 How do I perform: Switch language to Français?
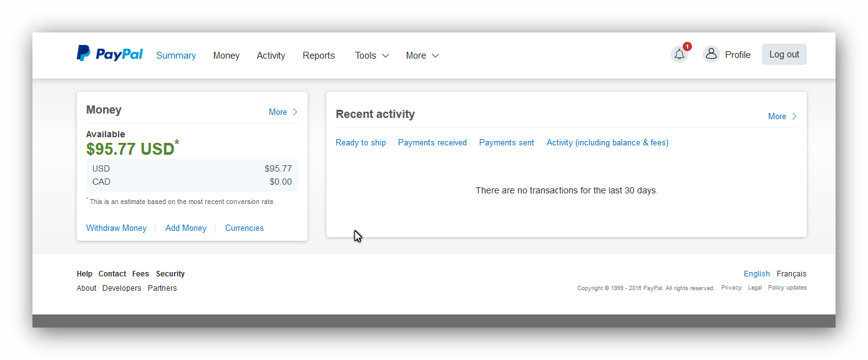coord(792,274)
